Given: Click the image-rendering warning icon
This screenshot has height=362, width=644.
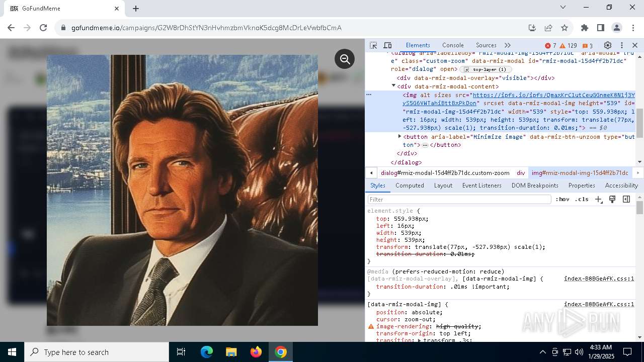Looking at the screenshot, I should 371,326.
